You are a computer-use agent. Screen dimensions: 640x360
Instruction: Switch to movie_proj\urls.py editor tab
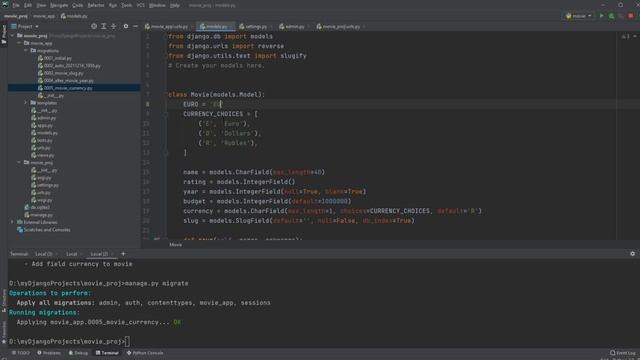pyautogui.click(x=340, y=27)
